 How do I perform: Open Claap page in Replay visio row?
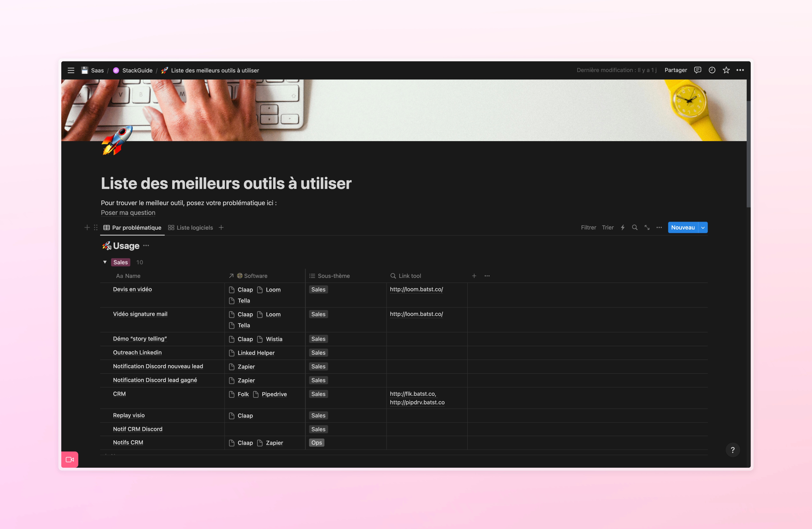[241, 416]
